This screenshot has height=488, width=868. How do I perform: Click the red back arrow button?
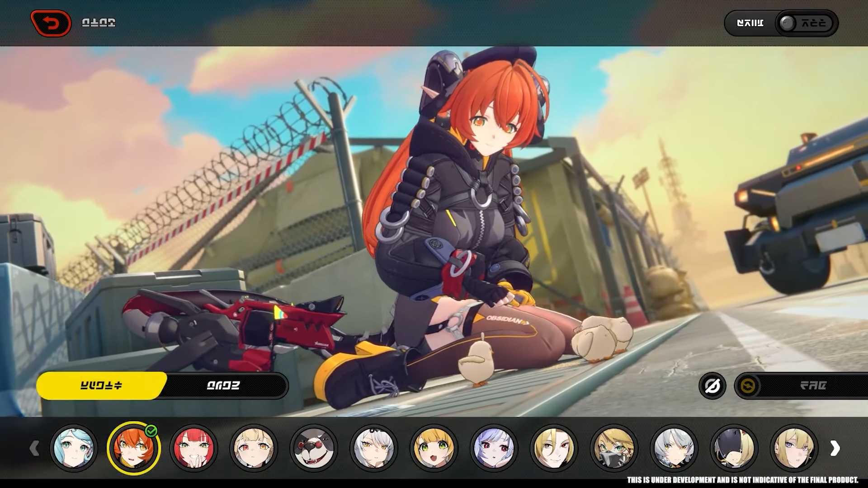(x=51, y=23)
